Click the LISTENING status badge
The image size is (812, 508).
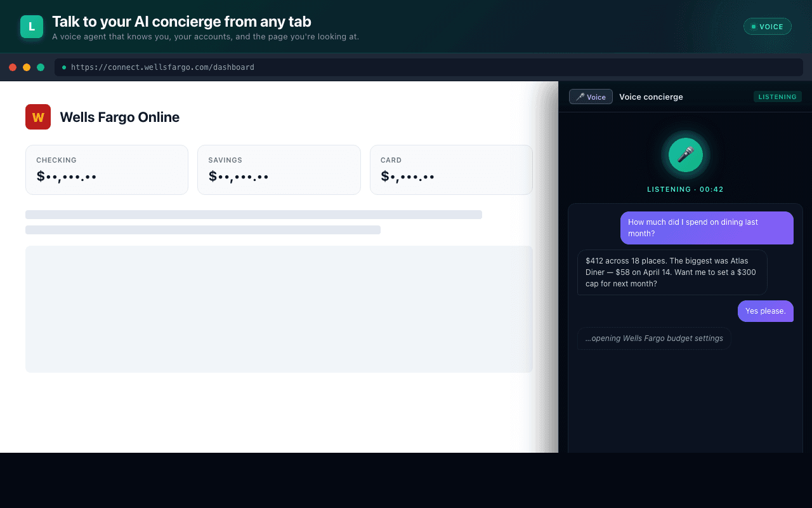pyautogui.click(x=777, y=97)
